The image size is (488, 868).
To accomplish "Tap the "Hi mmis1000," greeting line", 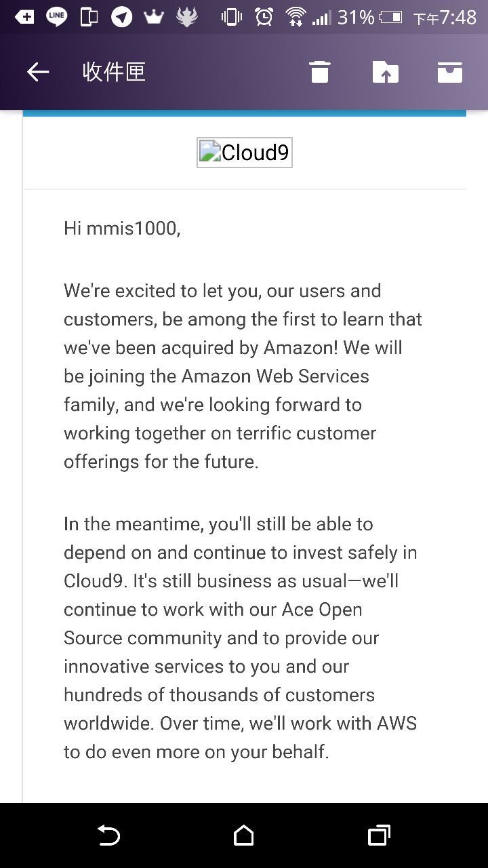I will click(x=122, y=229).
